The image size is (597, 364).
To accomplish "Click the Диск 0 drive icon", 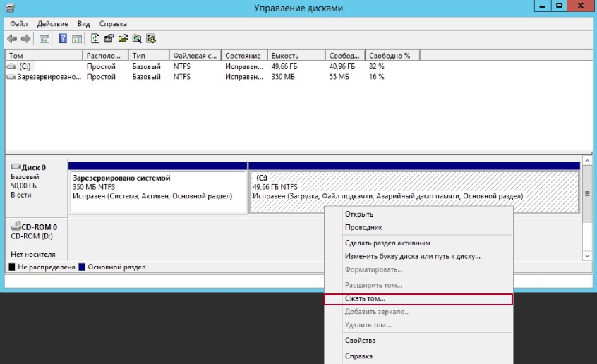I will coord(16,166).
